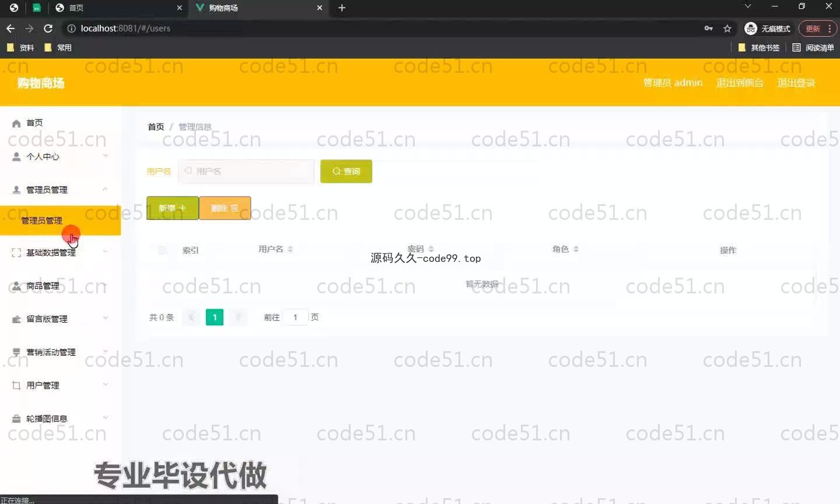Click the 基础数据管理 sidebar icon
The width and height of the screenshot is (840, 504).
pos(16,253)
